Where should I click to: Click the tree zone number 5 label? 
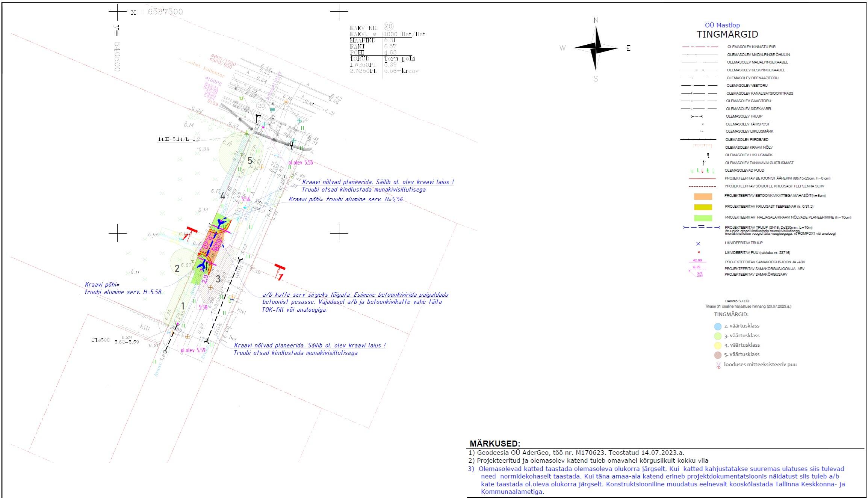[250, 161]
